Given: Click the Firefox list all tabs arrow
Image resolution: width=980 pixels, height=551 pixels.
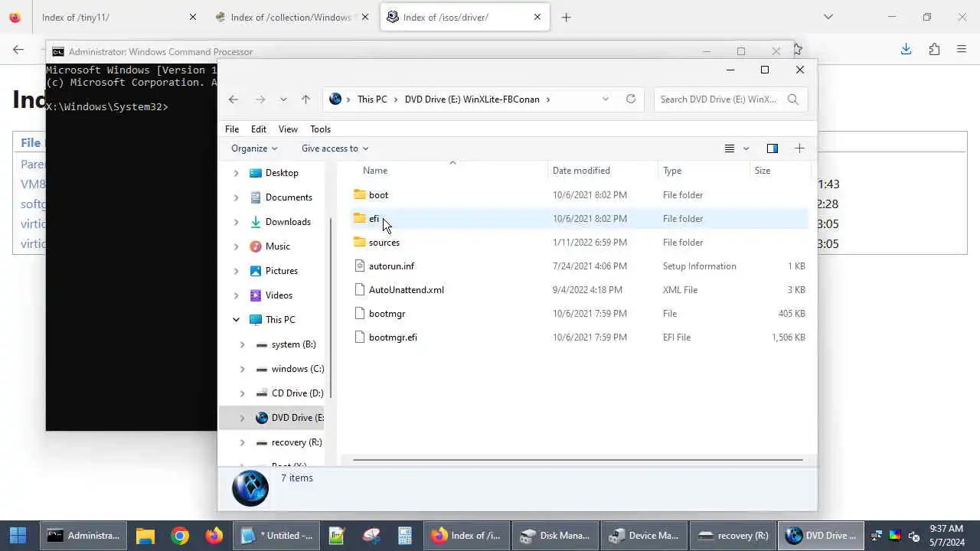Looking at the screenshot, I should [828, 17].
